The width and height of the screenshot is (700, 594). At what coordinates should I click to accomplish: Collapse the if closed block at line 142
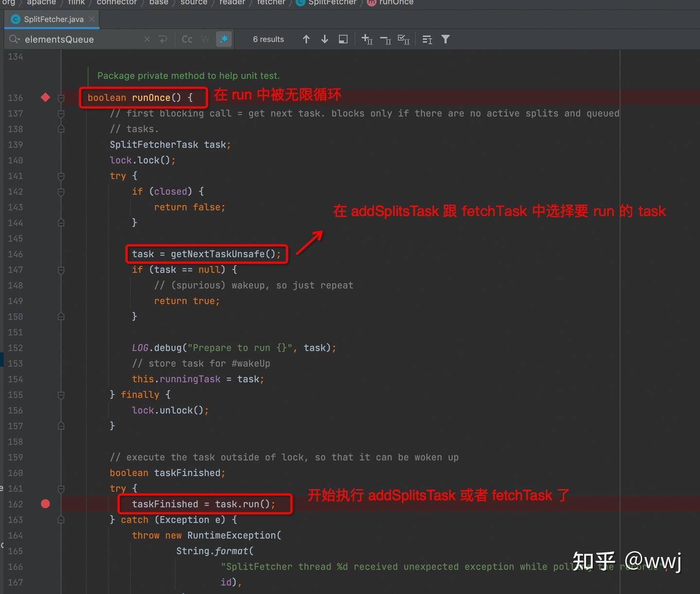click(61, 192)
